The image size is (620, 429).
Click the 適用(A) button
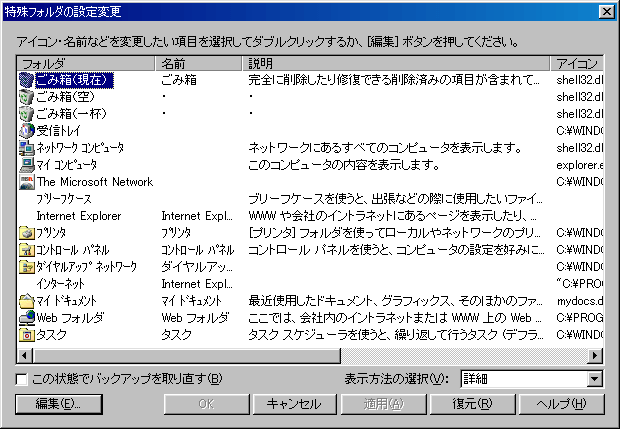(384, 404)
